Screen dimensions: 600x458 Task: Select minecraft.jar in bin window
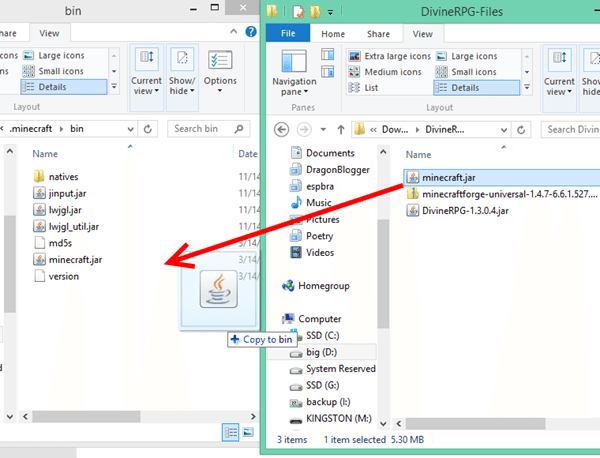click(x=68, y=260)
